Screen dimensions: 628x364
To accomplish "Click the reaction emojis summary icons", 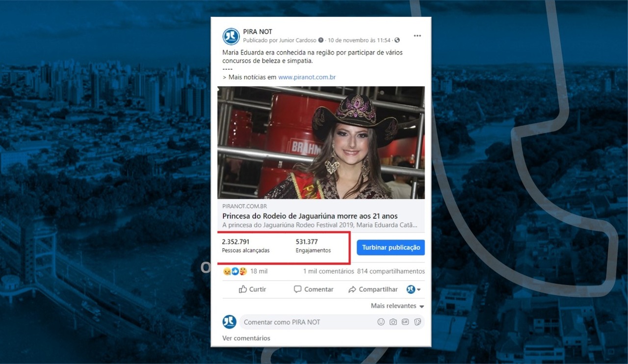I will (x=235, y=271).
